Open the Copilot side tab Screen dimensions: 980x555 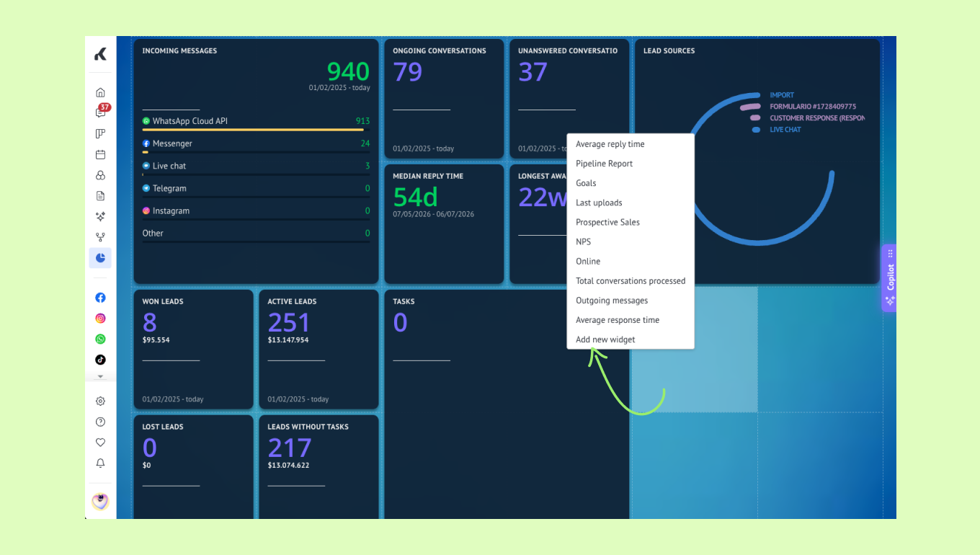pos(889,278)
